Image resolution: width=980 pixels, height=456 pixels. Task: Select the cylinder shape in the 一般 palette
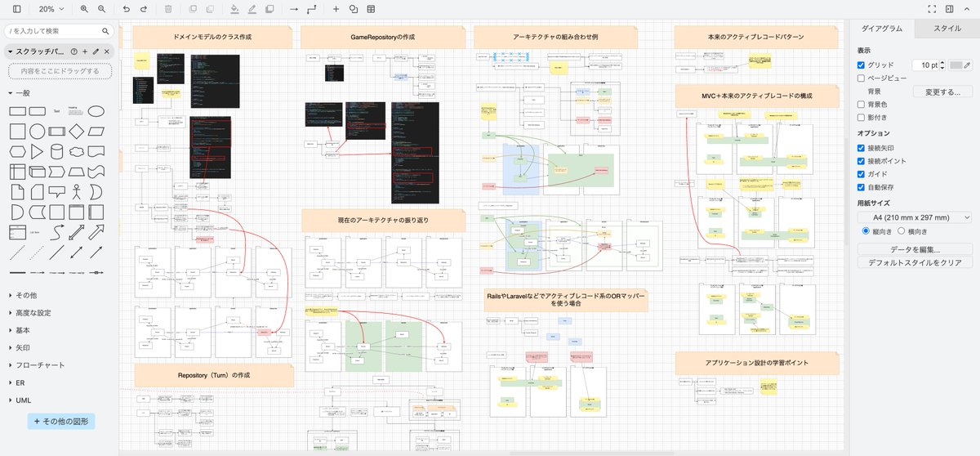(57, 151)
